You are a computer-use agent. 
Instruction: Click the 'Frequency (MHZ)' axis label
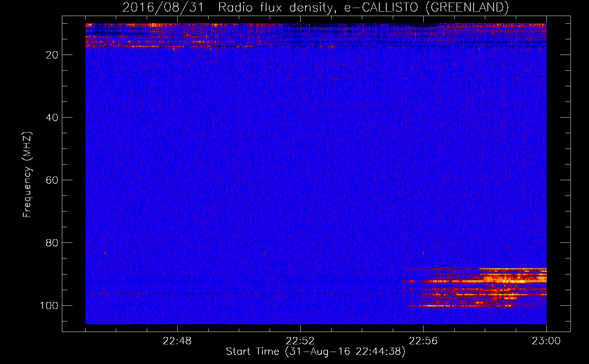27,174
